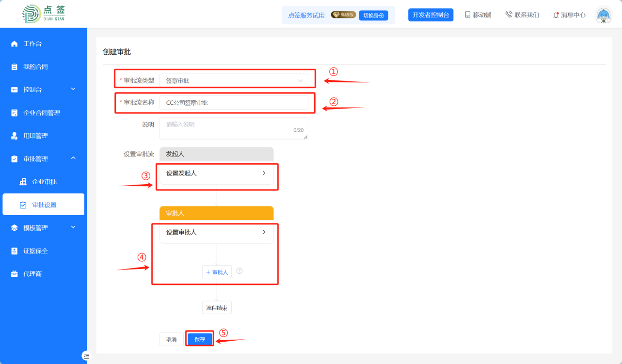This screenshot has width=622, height=364.
Task: Focus the 审批流名称 input field
Action: pos(234,103)
